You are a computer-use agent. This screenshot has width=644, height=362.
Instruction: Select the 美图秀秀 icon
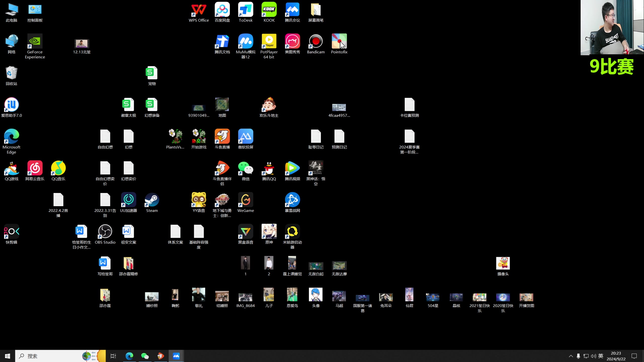click(x=292, y=44)
